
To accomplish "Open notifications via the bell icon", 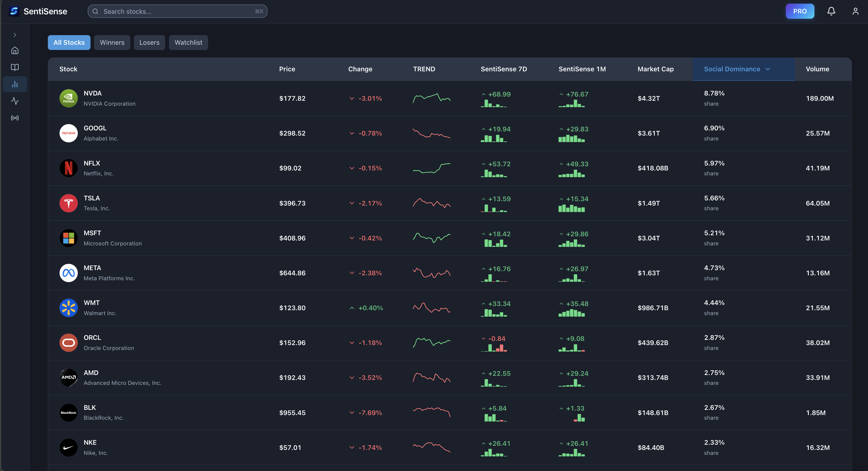I will point(831,11).
